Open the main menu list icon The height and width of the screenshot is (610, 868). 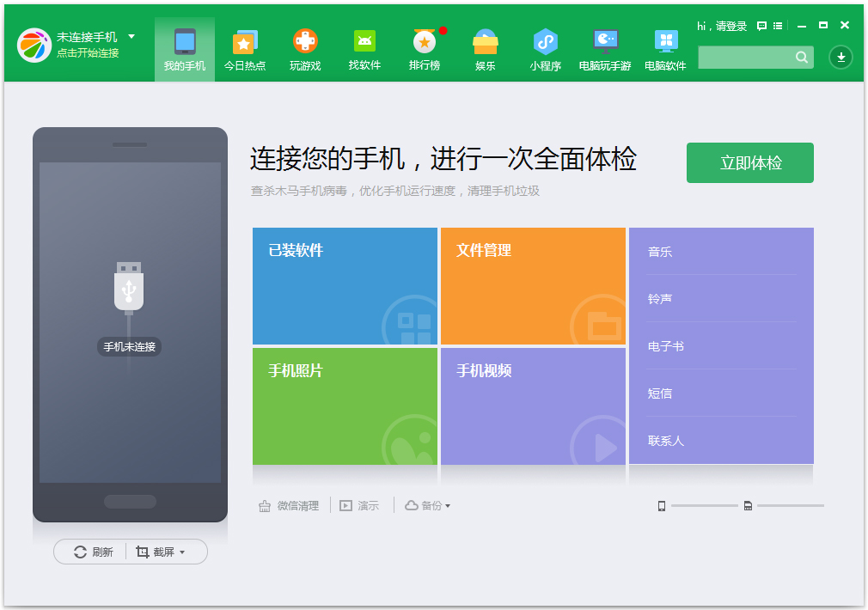tap(778, 26)
